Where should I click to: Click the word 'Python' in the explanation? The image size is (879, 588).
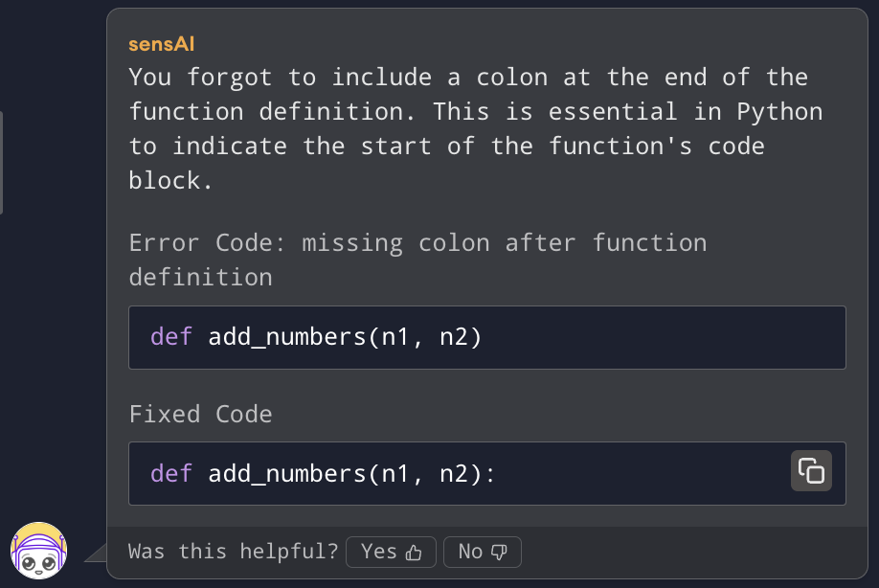click(x=779, y=112)
